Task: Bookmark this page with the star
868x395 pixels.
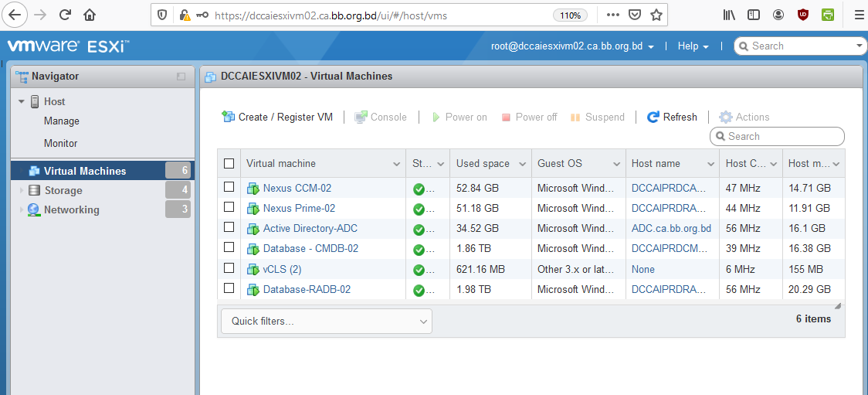Action: [656, 15]
